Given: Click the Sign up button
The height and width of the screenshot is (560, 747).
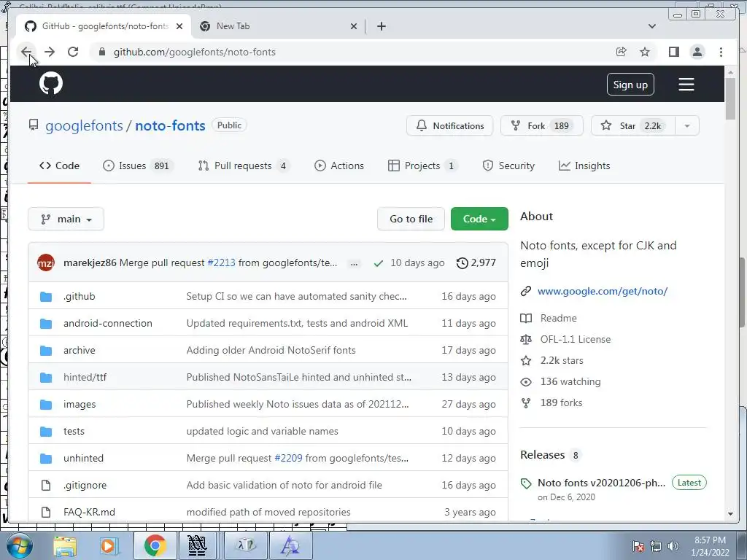Looking at the screenshot, I should (x=630, y=85).
